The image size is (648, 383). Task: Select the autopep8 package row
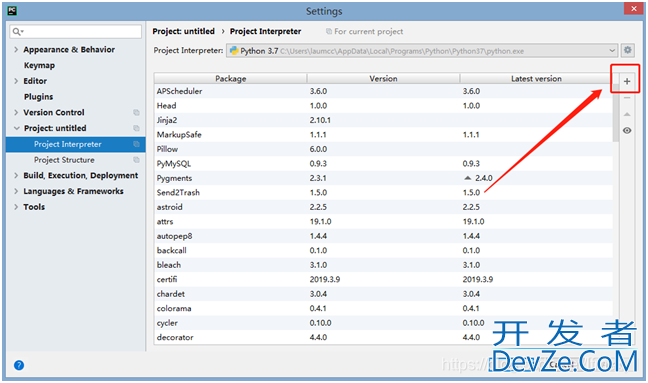[x=384, y=236]
